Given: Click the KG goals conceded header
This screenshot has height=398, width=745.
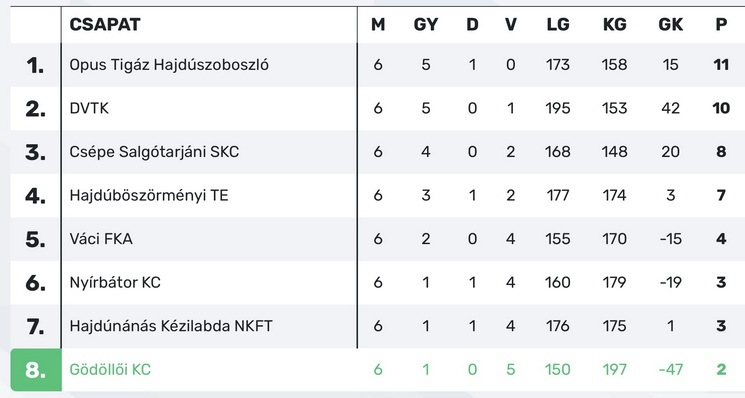Looking at the screenshot, I should coord(614,25).
